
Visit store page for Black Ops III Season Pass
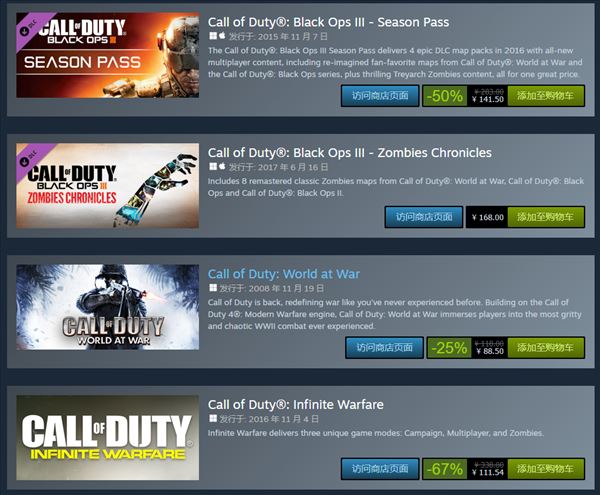coord(380,96)
